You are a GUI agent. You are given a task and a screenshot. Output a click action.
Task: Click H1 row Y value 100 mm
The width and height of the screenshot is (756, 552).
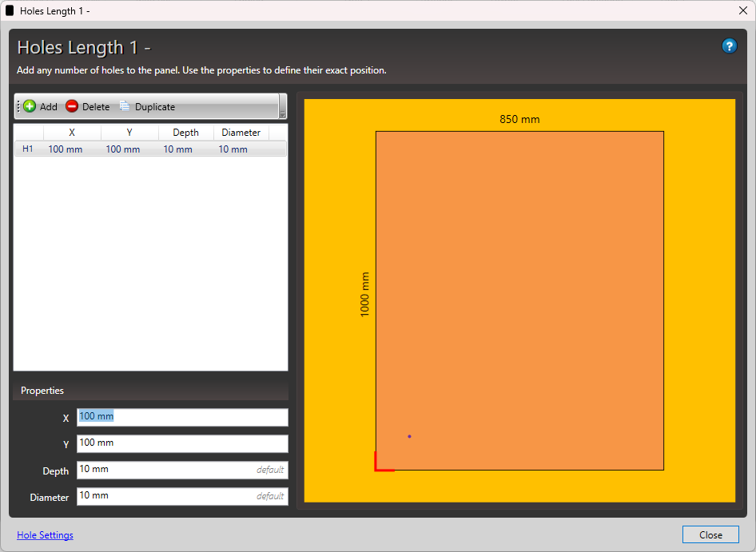point(123,149)
